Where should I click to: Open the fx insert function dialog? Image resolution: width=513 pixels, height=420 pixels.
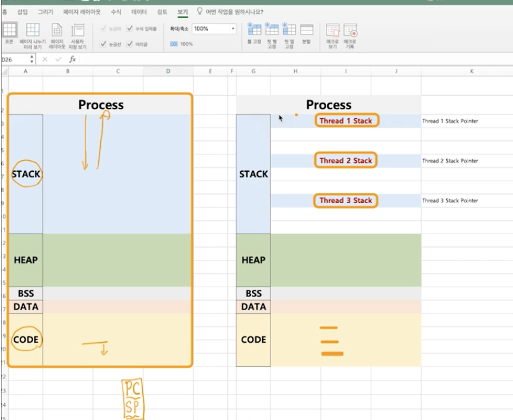pyautogui.click(x=72, y=59)
